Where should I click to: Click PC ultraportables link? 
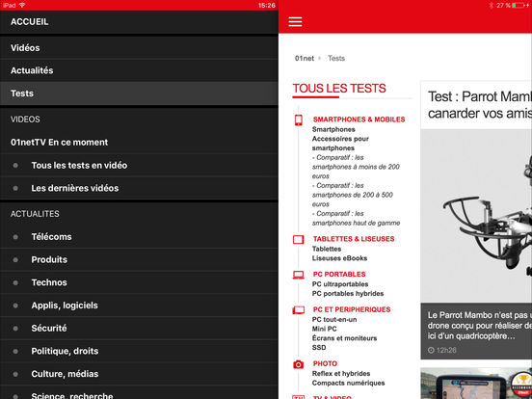[340, 284]
